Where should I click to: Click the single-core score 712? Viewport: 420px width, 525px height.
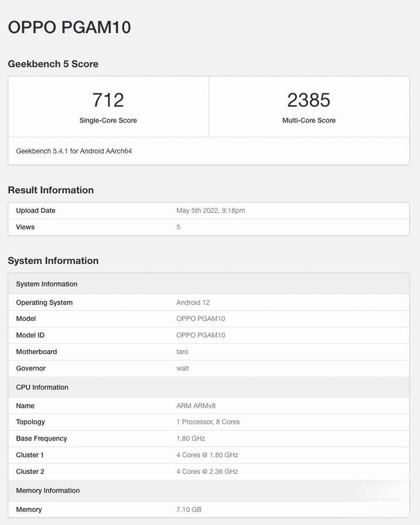[108, 100]
